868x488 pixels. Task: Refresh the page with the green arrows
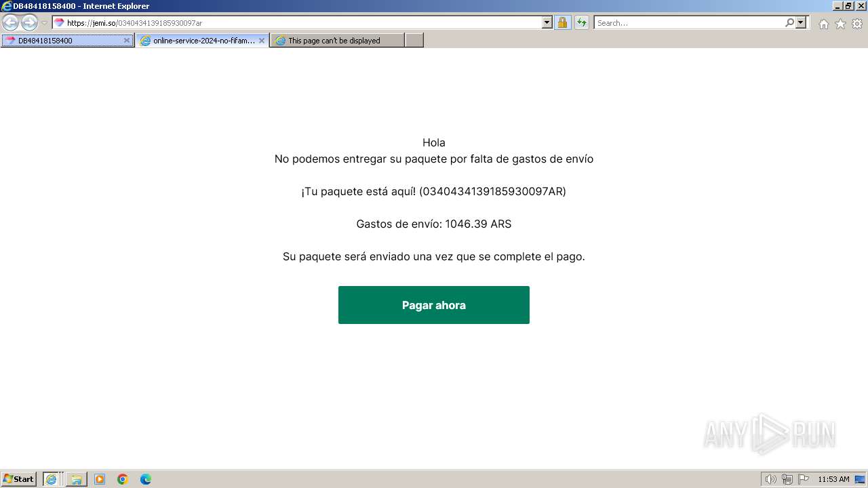(x=582, y=23)
